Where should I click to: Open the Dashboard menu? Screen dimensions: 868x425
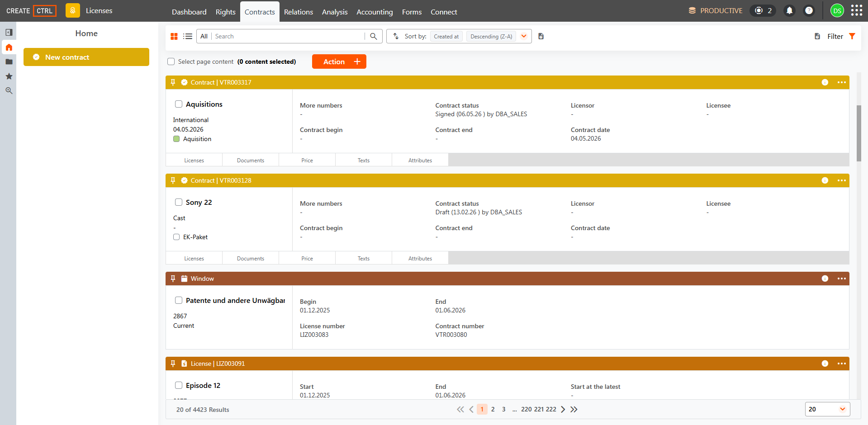[189, 12]
